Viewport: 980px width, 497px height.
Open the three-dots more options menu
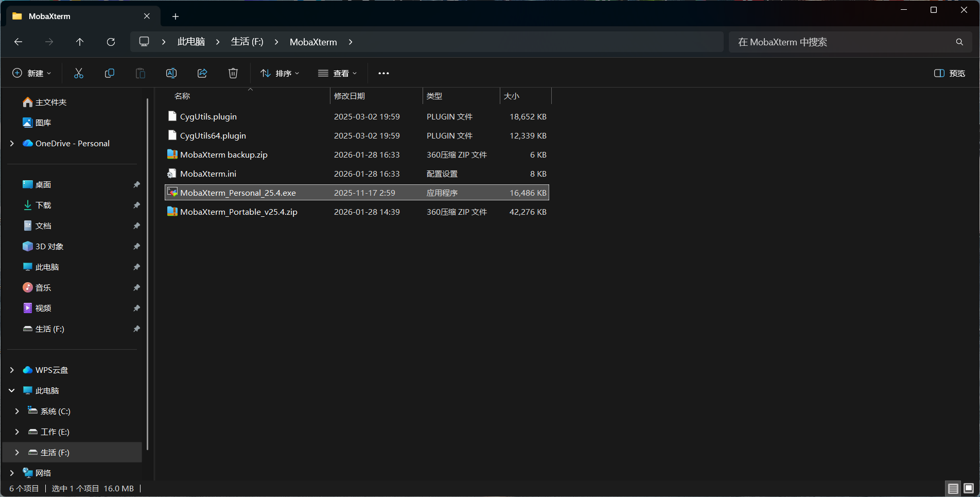coord(383,73)
